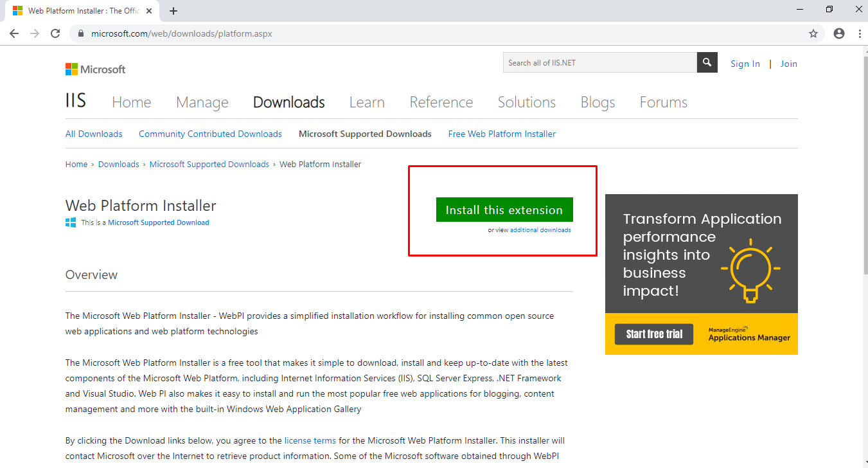
Task: Open the Blogs navigation item
Action: [x=598, y=102]
